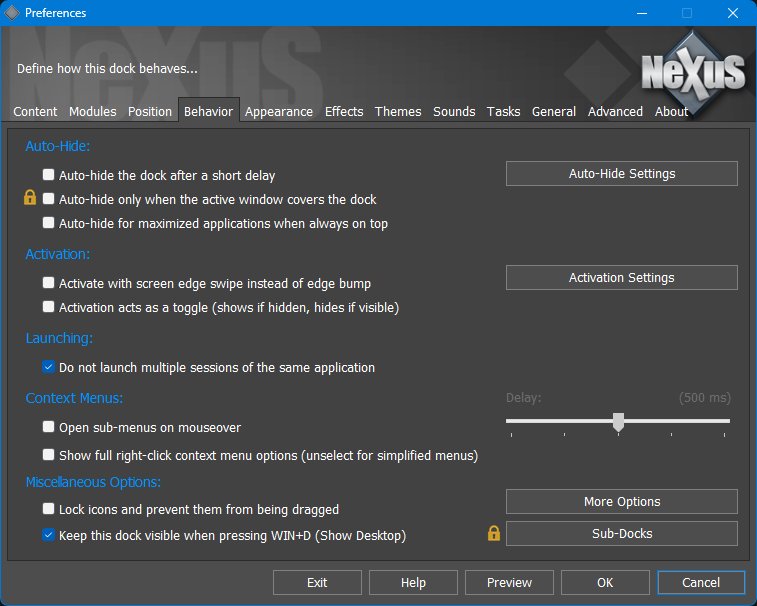This screenshot has height=606, width=757.
Task: Click the Delay slider thumb
Action: coord(618,422)
